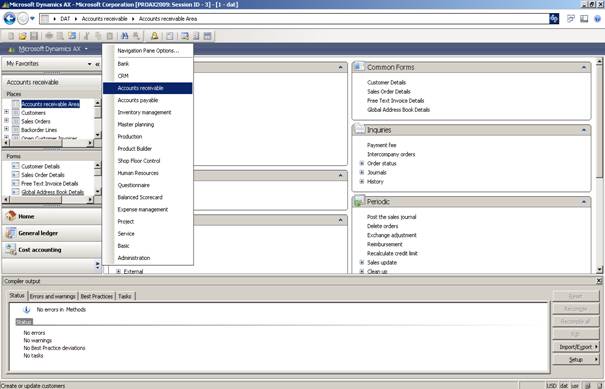Collapse the navigation pane chevron
The width and height of the screenshot is (605, 389).
(x=98, y=64)
